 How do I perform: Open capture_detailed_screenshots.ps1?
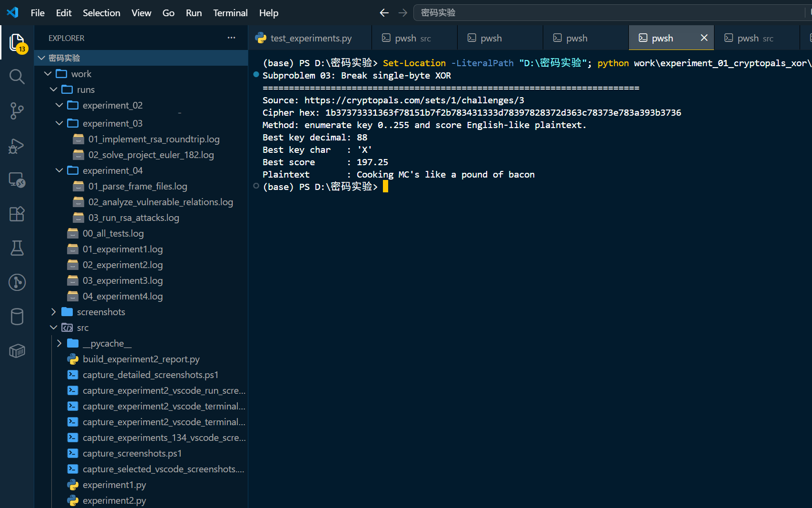[150, 375]
